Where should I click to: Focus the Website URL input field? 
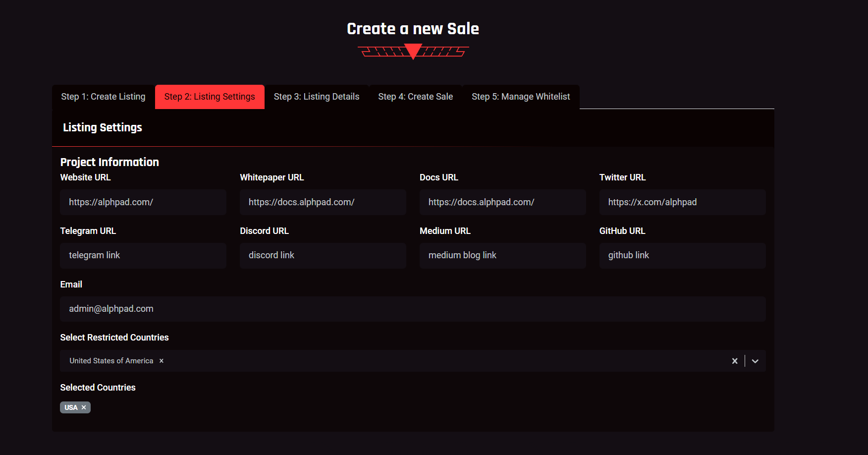tap(143, 202)
